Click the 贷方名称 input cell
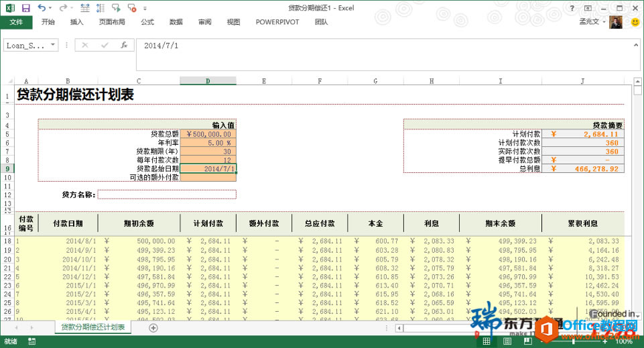644x348 pixels. click(x=167, y=194)
